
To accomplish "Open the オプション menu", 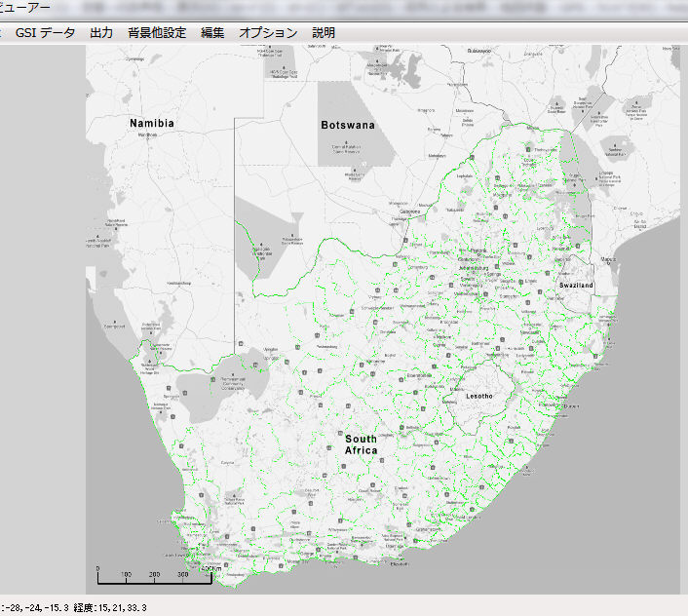I will click(268, 32).
